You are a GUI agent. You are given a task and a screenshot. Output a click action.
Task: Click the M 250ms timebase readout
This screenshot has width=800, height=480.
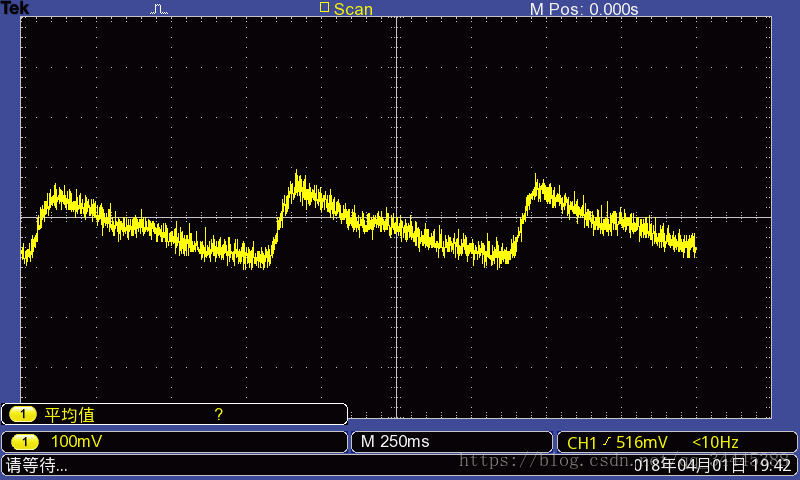pos(395,441)
